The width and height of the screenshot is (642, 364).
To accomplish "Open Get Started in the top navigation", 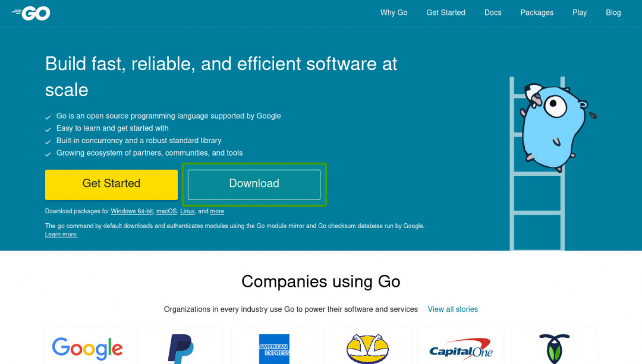I will tap(445, 12).
